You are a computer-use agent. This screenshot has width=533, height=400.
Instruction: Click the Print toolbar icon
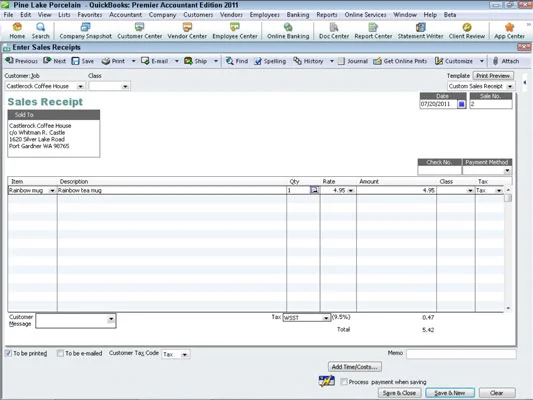tap(113, 61)
